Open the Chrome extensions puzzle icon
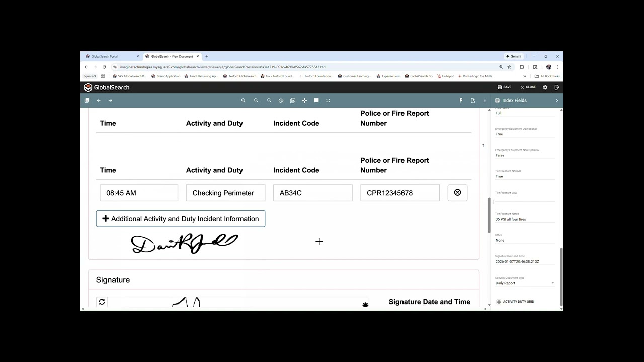Viewport: 644px width, 362px height. [522, 67]
